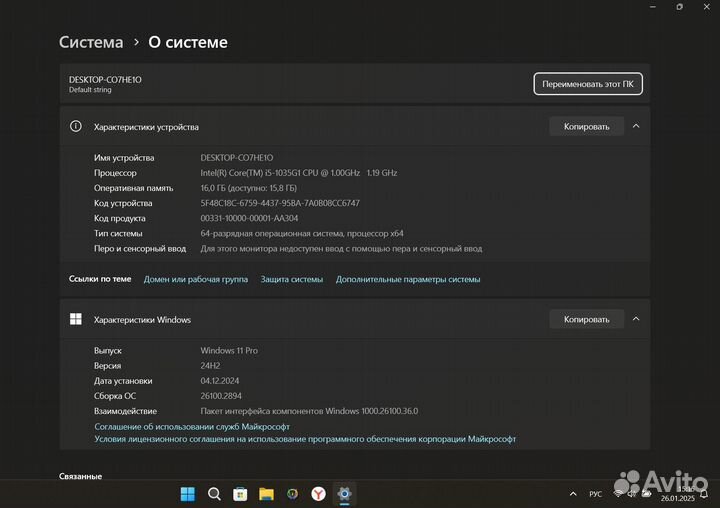Viewport: 720px width, 508px height.
Task: Open Дополнительные параметры системы link
Action: pos(408,279)
